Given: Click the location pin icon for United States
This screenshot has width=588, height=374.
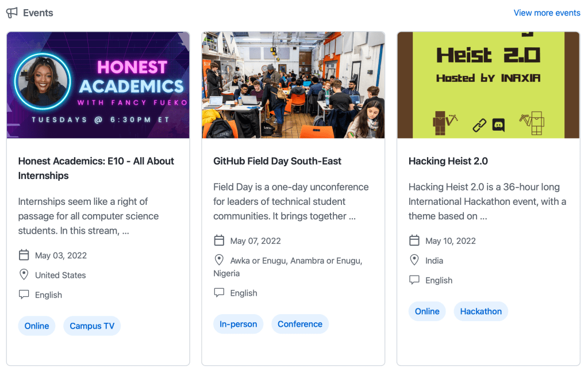Looking at the screenshot, I should point(24,275).
